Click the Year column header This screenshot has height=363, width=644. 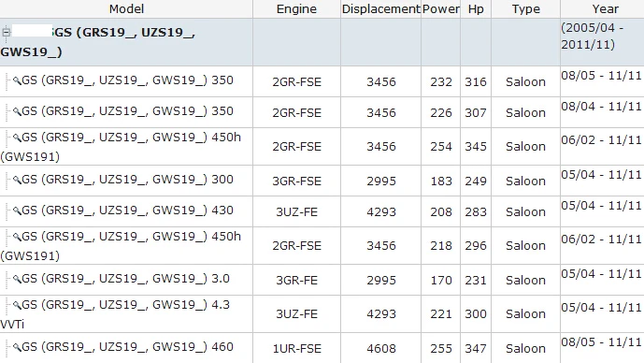(x=605, y=8)
